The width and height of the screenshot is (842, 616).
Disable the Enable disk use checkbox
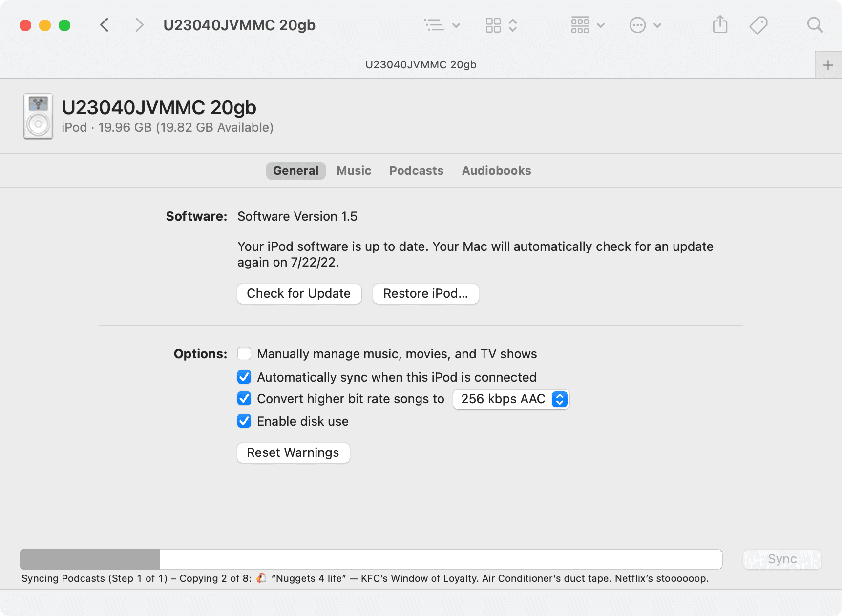[x=244, y=421]
